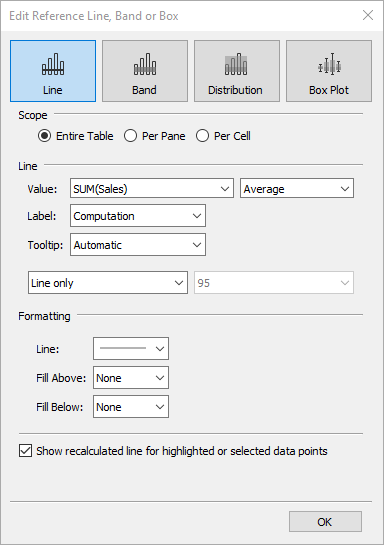Click the Band tab label text

coord(144,90)
